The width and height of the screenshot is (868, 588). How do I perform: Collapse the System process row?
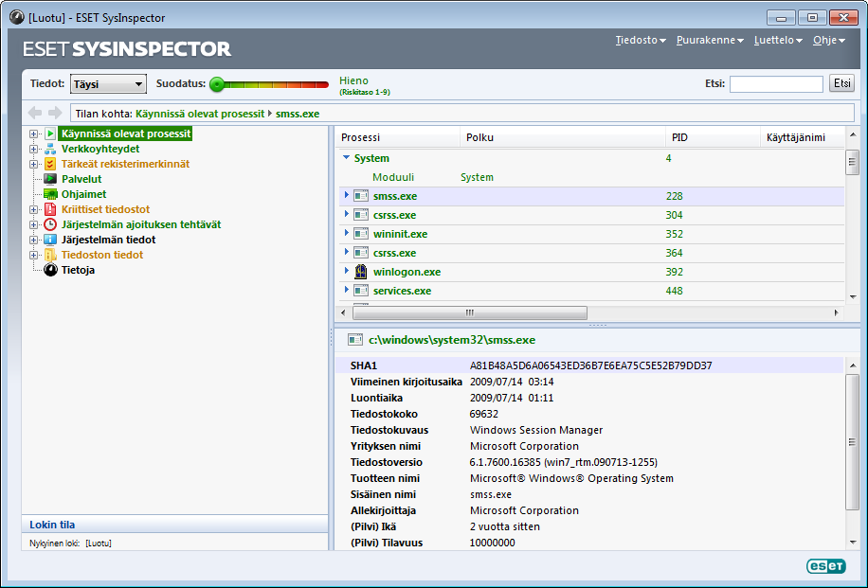[x=347, y=157]
